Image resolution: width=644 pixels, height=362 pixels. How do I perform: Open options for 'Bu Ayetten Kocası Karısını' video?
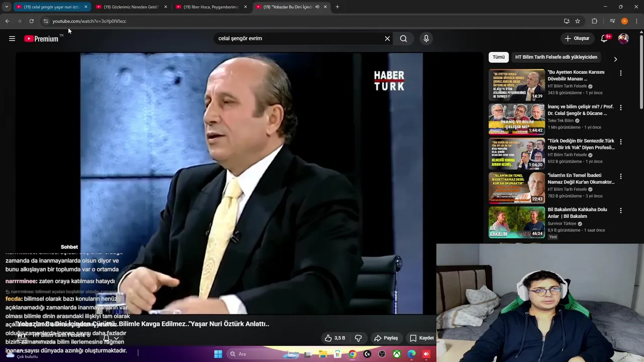[x=620, y=73]
